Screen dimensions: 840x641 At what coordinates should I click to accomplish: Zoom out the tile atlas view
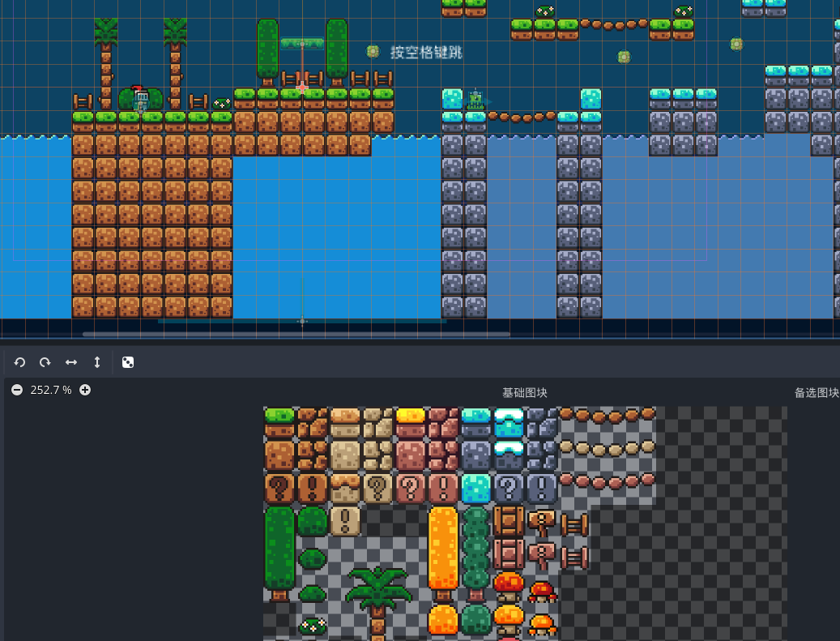coord(17,390)
